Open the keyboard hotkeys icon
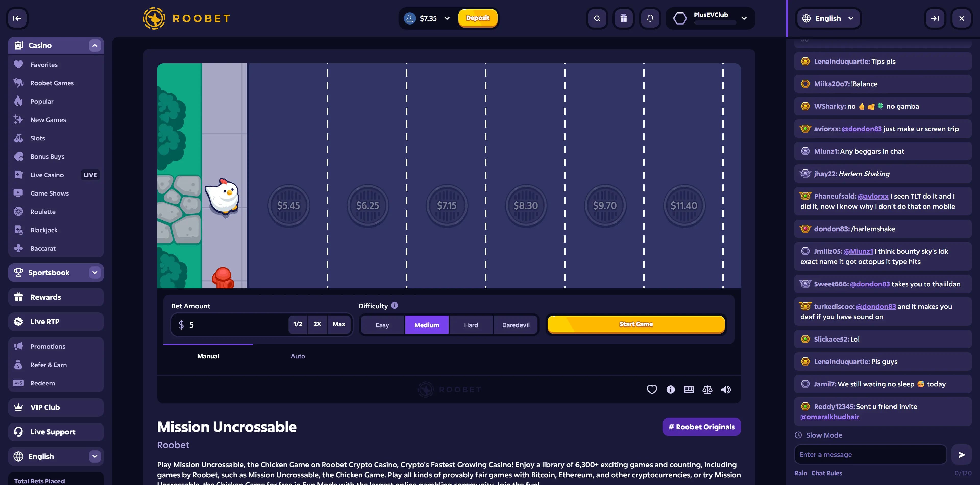Screen dimensions: 980x485 click(x=689, y=390)
